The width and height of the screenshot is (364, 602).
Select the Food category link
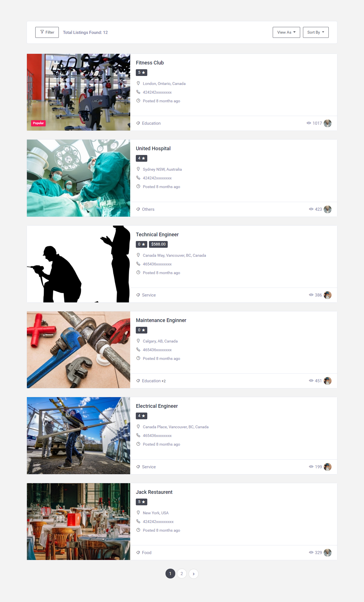coord(147,553)
